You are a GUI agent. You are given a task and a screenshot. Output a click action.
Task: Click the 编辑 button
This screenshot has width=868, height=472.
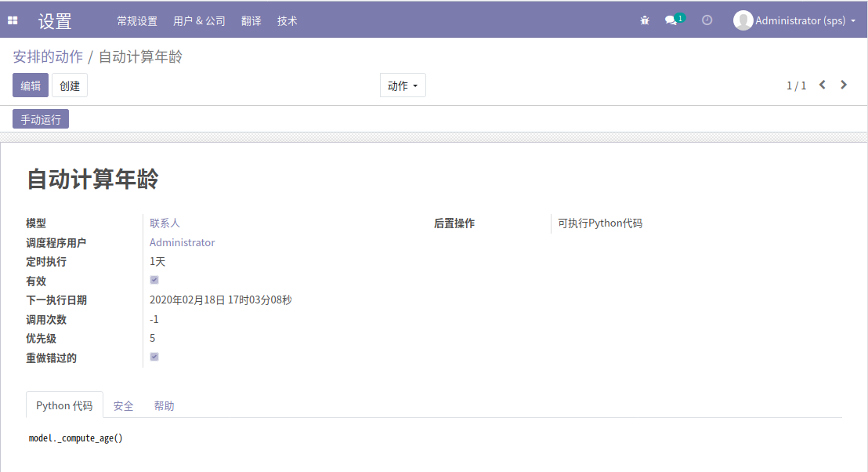click(x=30, y=85)
